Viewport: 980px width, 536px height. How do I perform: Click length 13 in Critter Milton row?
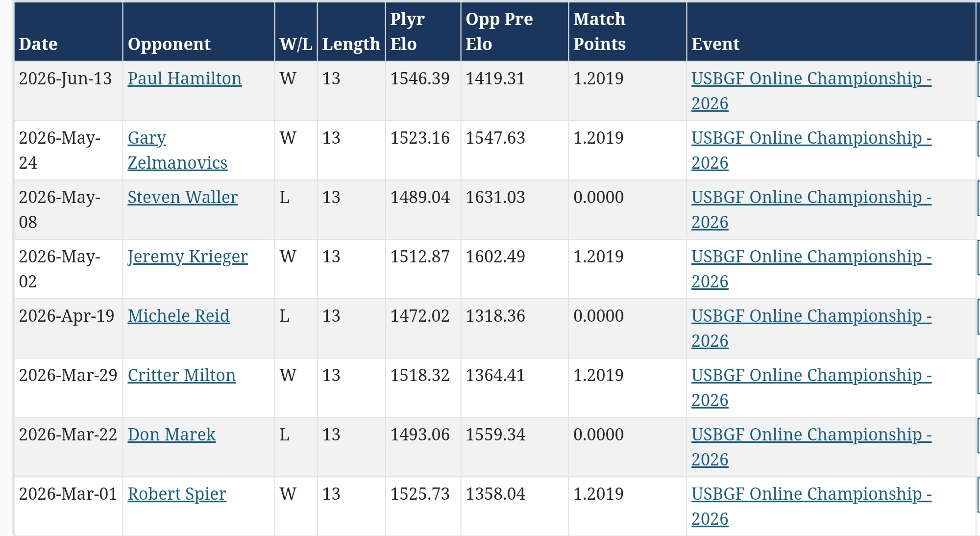pos(331,375)
